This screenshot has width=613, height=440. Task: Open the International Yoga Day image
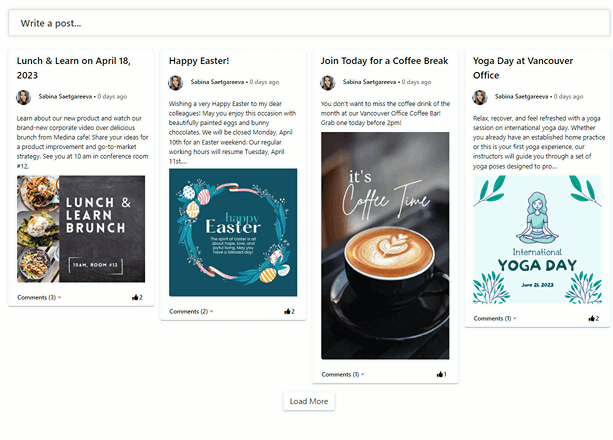point(537,239)
